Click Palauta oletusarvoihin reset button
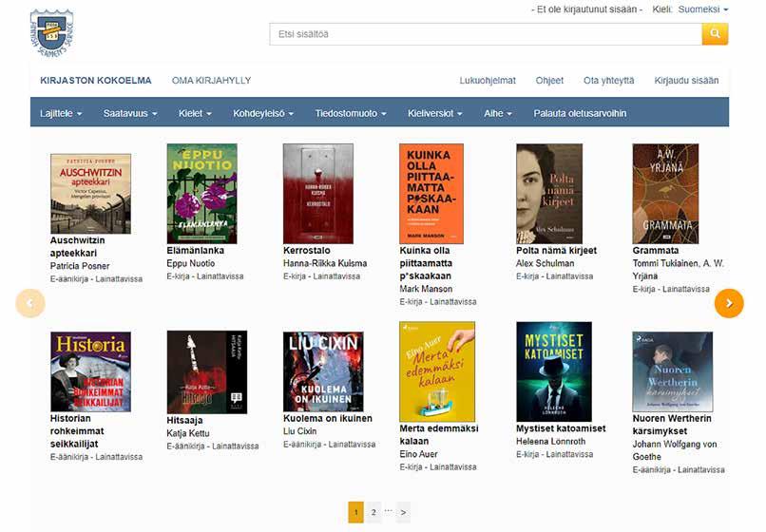766x532 pixels. coord(580,113)
